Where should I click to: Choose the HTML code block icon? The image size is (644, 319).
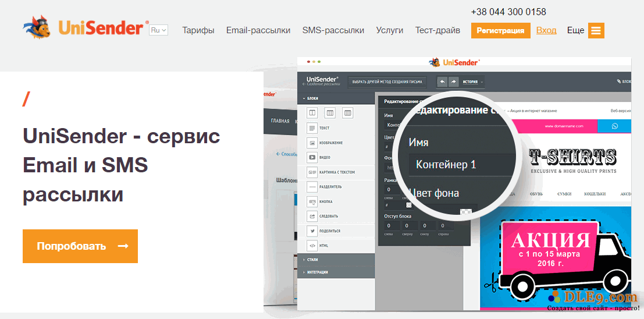[312, 246]
